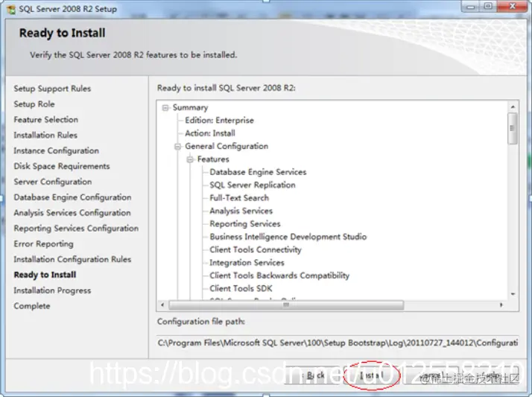This screenshot has width=532, height=397.
Task: Click the Back button
Action: 314,375
